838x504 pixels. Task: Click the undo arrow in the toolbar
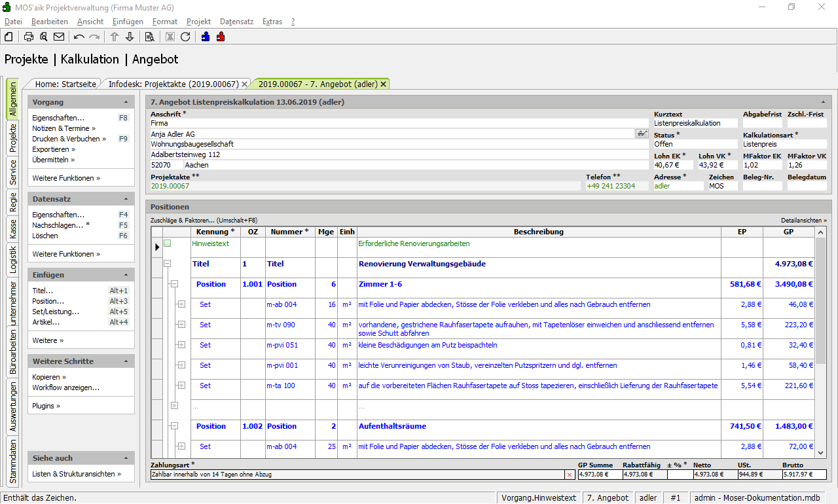point(79,37)
